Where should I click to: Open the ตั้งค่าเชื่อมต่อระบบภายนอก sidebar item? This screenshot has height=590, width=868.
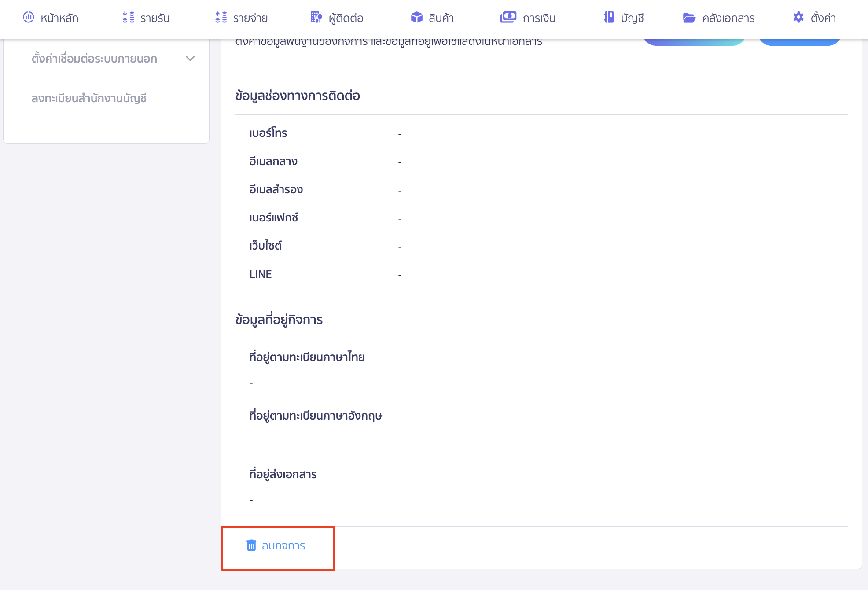point(94,59)
